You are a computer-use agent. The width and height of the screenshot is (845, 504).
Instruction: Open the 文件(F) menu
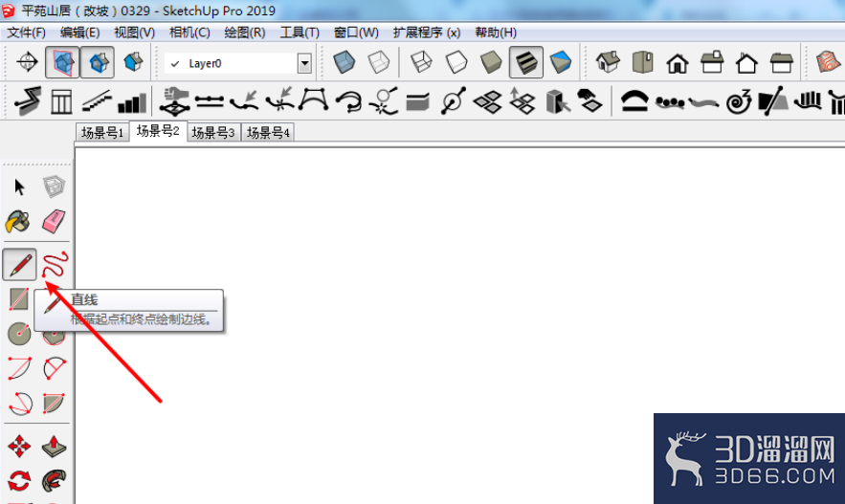pos(26,33)
